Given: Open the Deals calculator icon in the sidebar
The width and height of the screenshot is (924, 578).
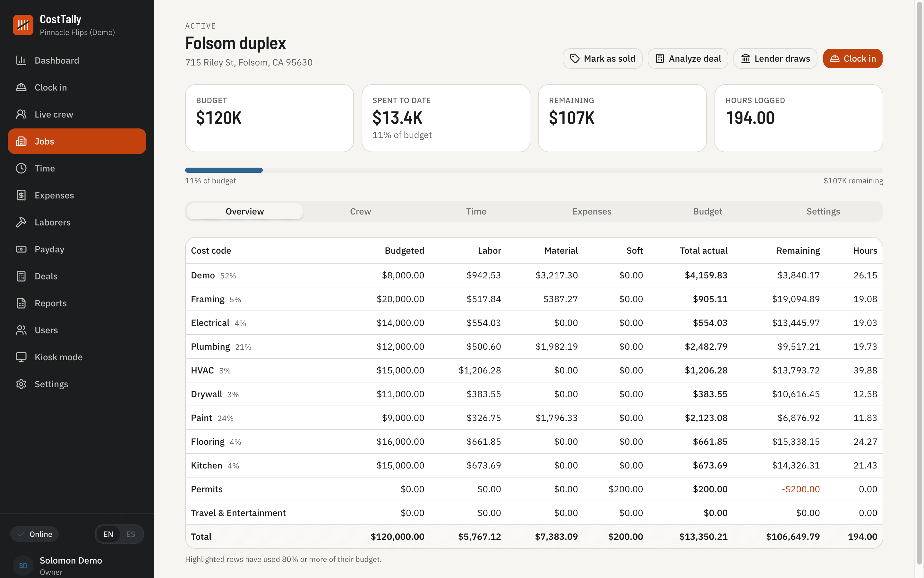Looking at the screenshot, I should [21, 276].
